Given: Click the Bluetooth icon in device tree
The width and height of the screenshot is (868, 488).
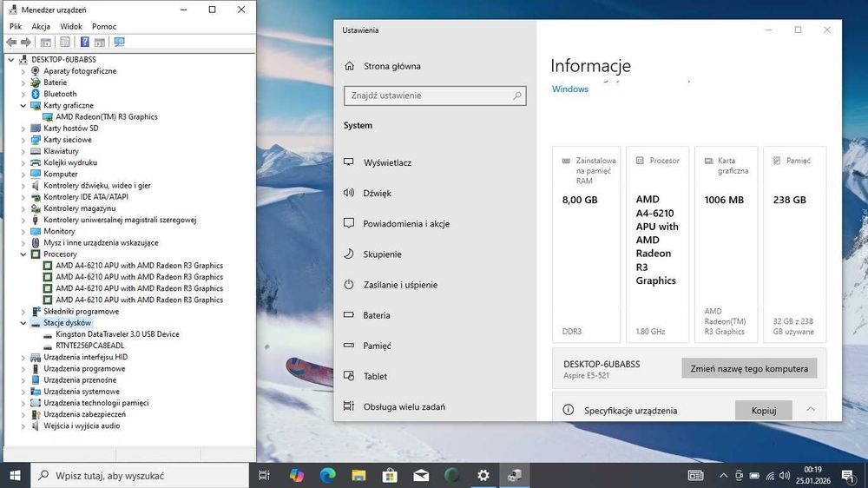Looking at the screenshot, I should point(36,94).
